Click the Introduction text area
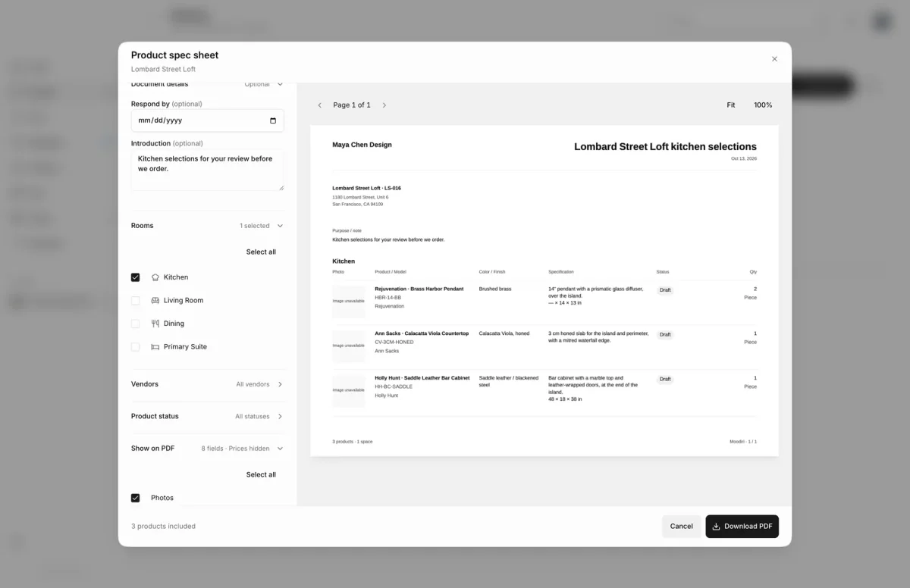Screen dimensions: 910x588 (208, 170)
